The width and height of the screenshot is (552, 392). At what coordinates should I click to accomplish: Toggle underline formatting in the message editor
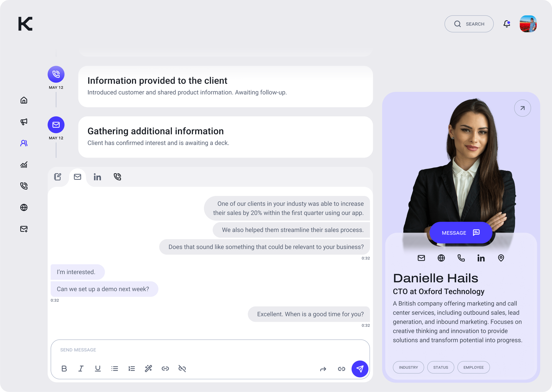(x=98, y=369)
